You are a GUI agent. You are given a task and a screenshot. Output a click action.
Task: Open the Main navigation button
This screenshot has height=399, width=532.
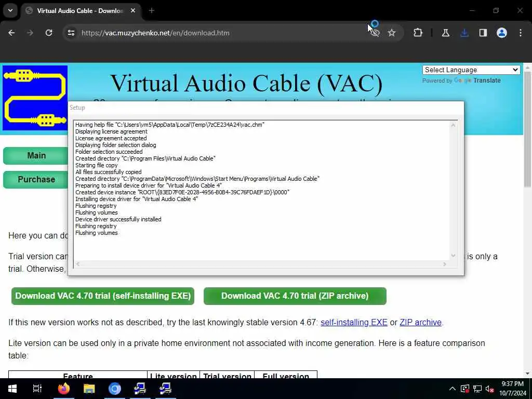pyautogui.click(x=36, y=155)
